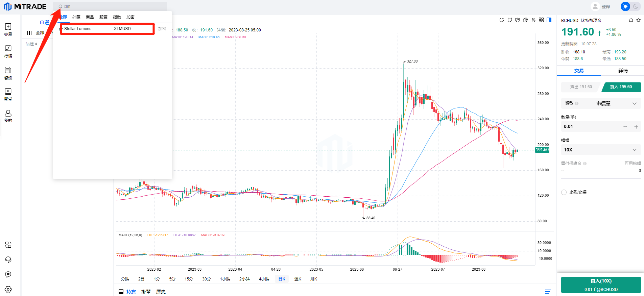
Task: Open the multi-chart grid layout icon
Action: [541, 20]
